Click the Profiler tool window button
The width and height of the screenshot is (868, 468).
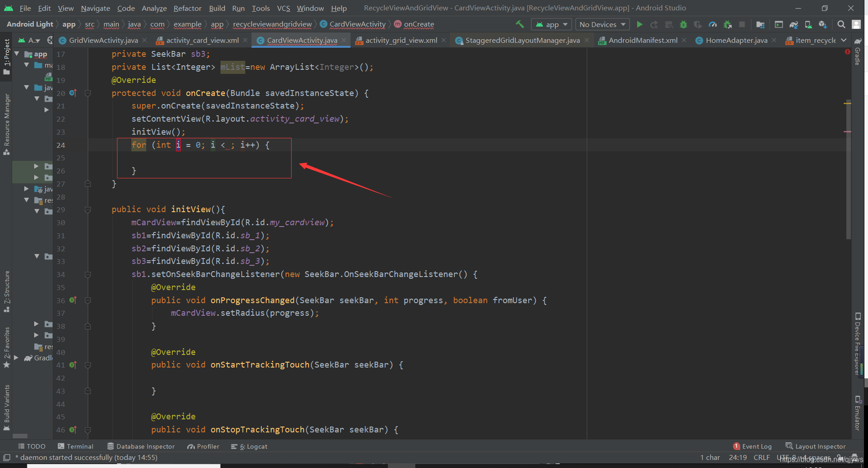tap(203, 446)
